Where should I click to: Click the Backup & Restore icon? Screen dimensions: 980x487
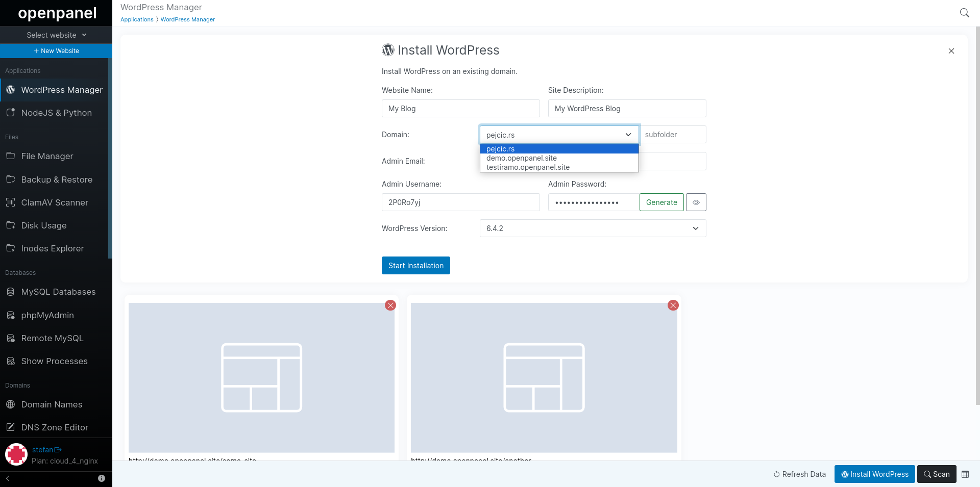tap(11, 180)
